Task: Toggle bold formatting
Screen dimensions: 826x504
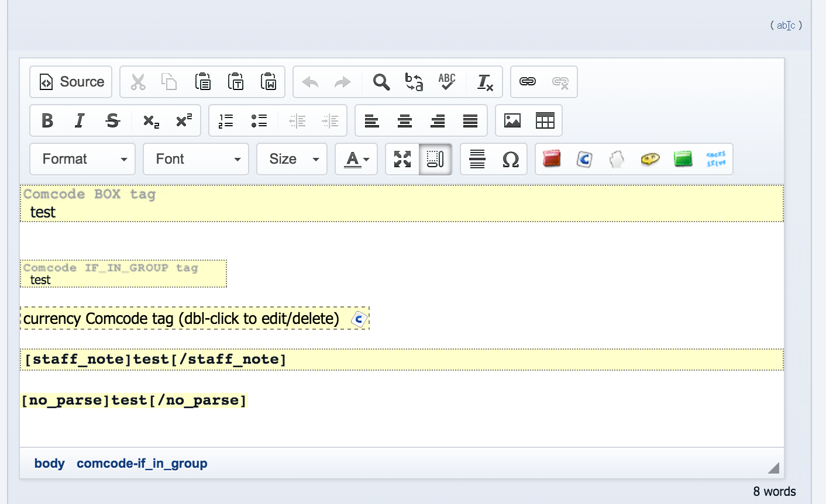Action: 47,120
